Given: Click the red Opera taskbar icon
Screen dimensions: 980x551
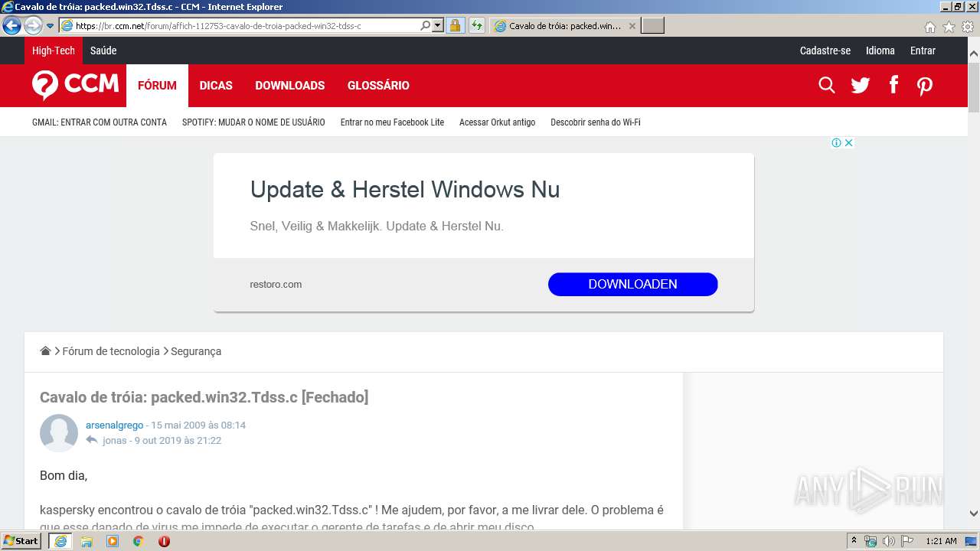Looking at the screenshot, I should click(164, 541).
